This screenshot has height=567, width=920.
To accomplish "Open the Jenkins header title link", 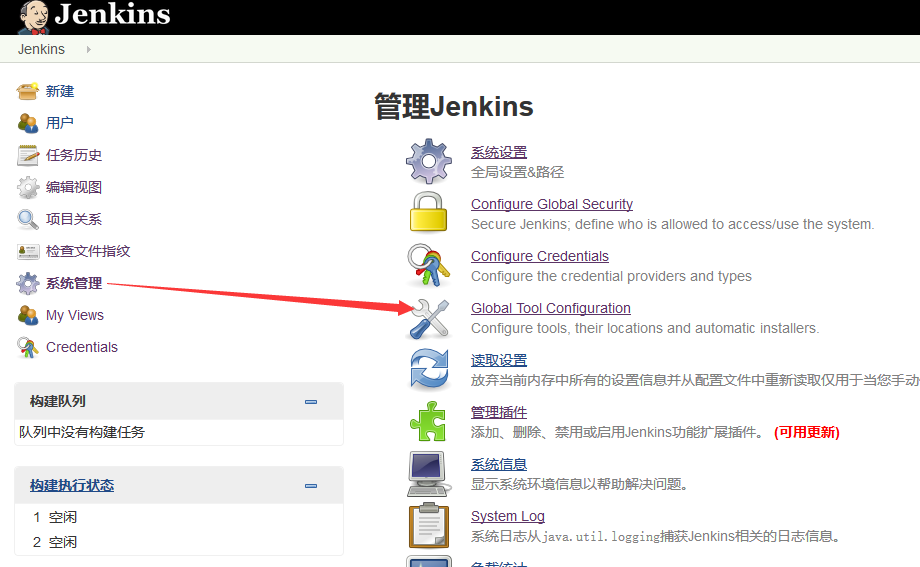I will point(112,14).
